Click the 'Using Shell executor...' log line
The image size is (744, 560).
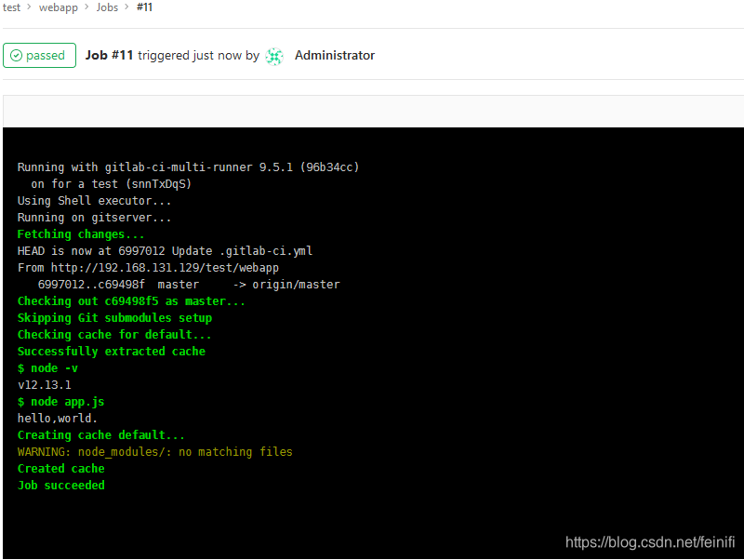point(95,201)
